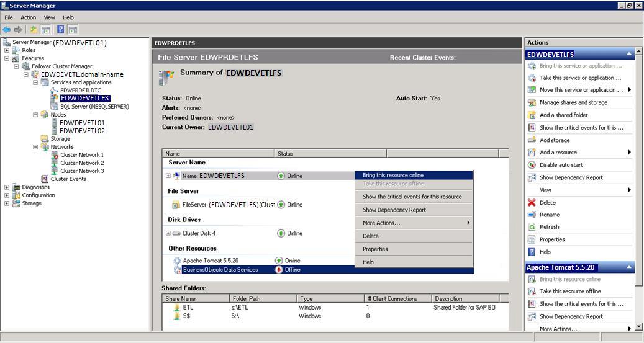Screen dimensions: 644x343
Task: Expand the Name: EDWDEVETLFS resource row
Action: [168, 176]
